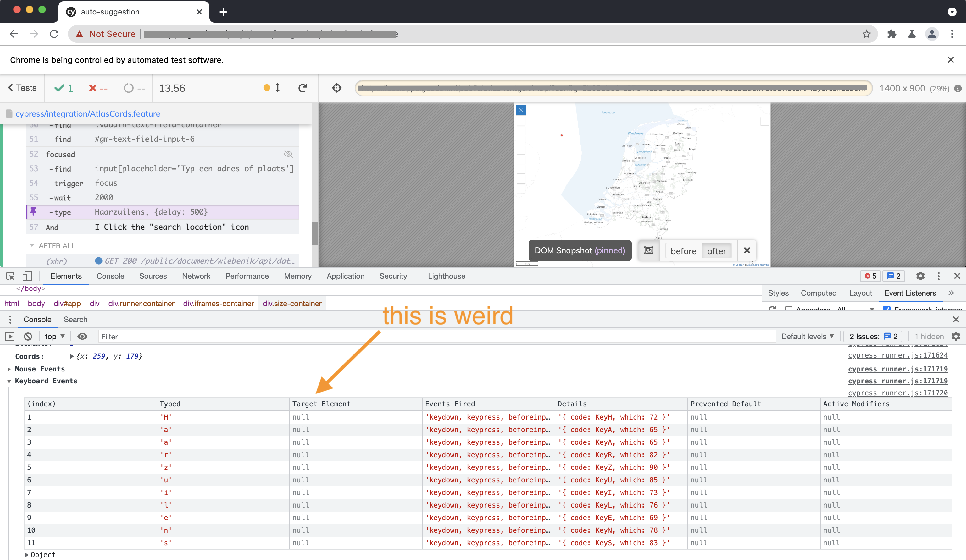This screenshot has width=966, height=560.
Task: Collapse the Keyboard Events section
Action: 9,381
